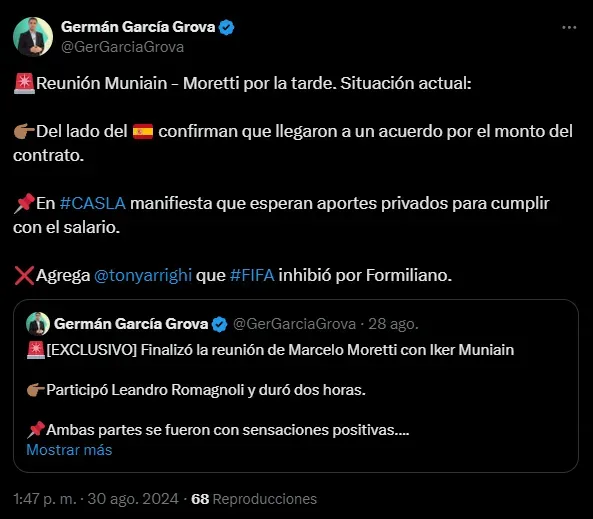Image resolution: width=593 pixels, height=519 pixels.
Task: Click the blue verified badge beside the author name
Action: 227,28
